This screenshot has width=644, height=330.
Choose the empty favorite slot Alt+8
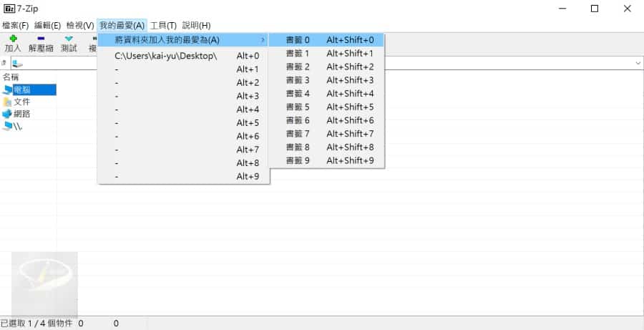click(x=184, y=163)
